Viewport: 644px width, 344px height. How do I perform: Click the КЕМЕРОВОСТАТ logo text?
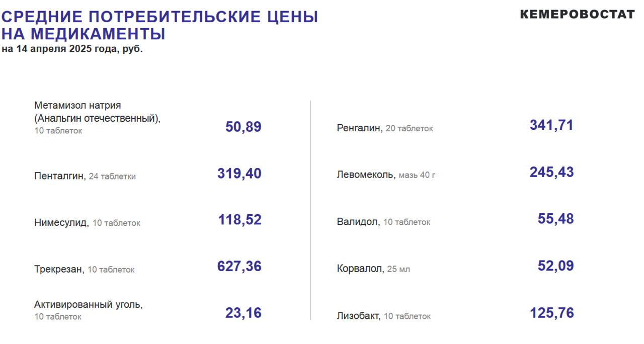click(x=578, y=15)
